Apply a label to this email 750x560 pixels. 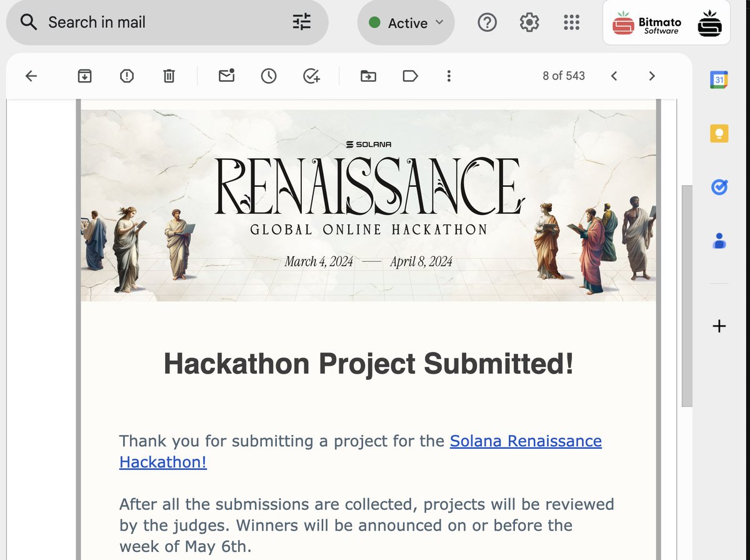click(410, 76)
